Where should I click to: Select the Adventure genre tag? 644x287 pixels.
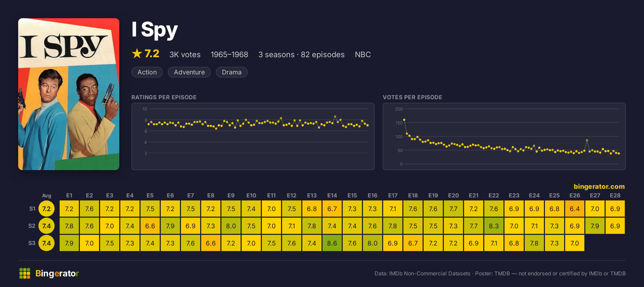[x=189, y=72]
